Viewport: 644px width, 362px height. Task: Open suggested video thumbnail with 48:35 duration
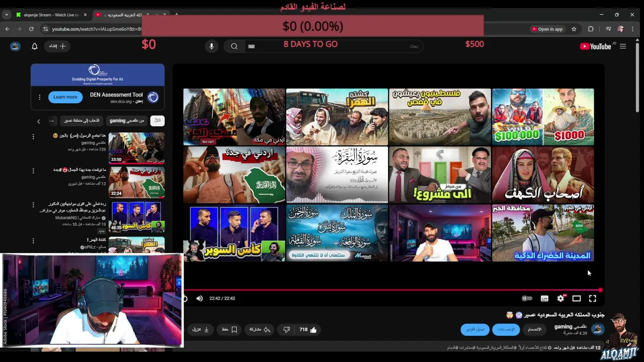pyautogui.click(x=136, y=217)
